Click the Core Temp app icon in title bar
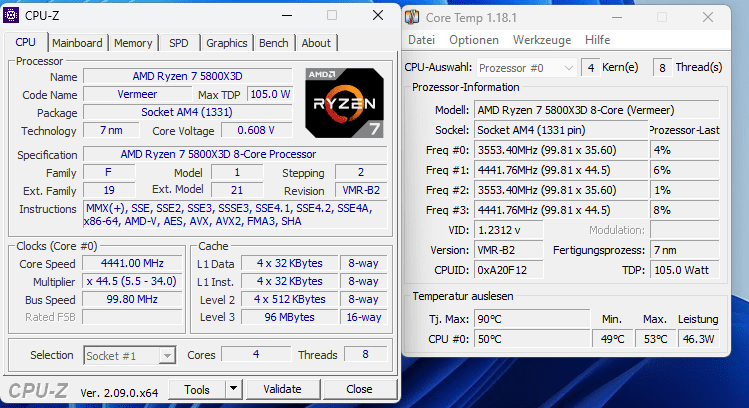 pyautogui.click(x=412, y=18)
